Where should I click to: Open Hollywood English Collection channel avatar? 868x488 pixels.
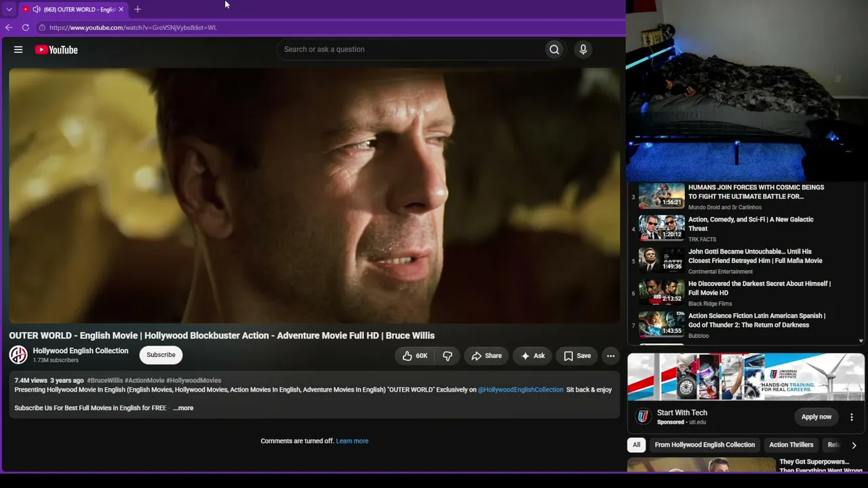click(18, 354)
